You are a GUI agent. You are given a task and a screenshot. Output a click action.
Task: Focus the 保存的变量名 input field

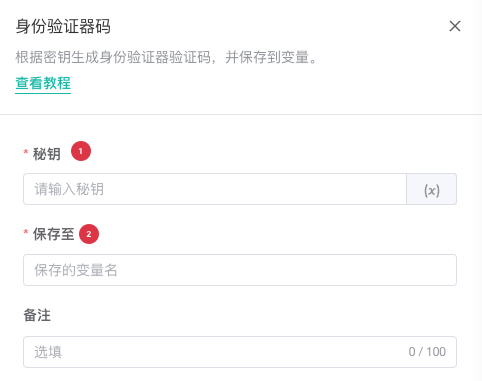240,270
